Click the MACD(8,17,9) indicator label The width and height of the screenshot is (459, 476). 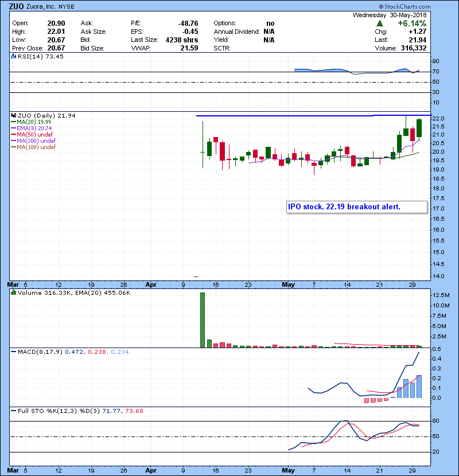(x=40, y=352)
